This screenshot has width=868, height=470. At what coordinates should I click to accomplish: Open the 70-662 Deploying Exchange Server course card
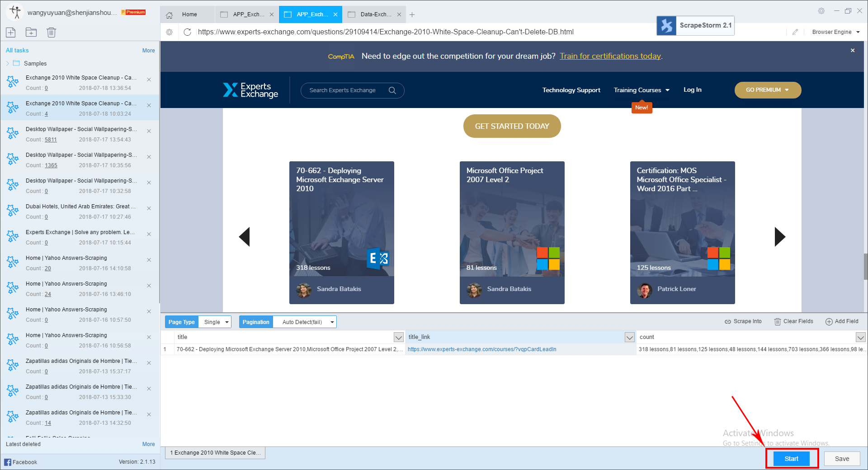click(x=342, y=232)
